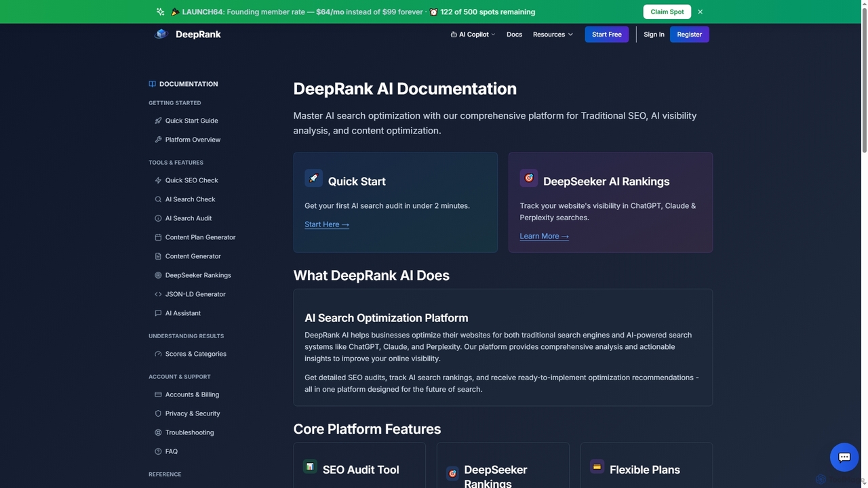Click the code brackets icon beside JSON-LD Generator
This screenshot has width=868, height=488.
158,294
